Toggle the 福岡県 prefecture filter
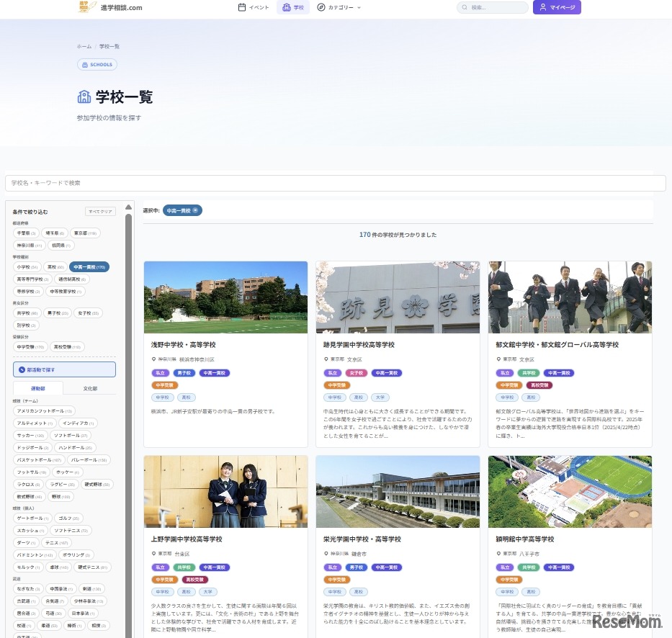 pos(61,246)
